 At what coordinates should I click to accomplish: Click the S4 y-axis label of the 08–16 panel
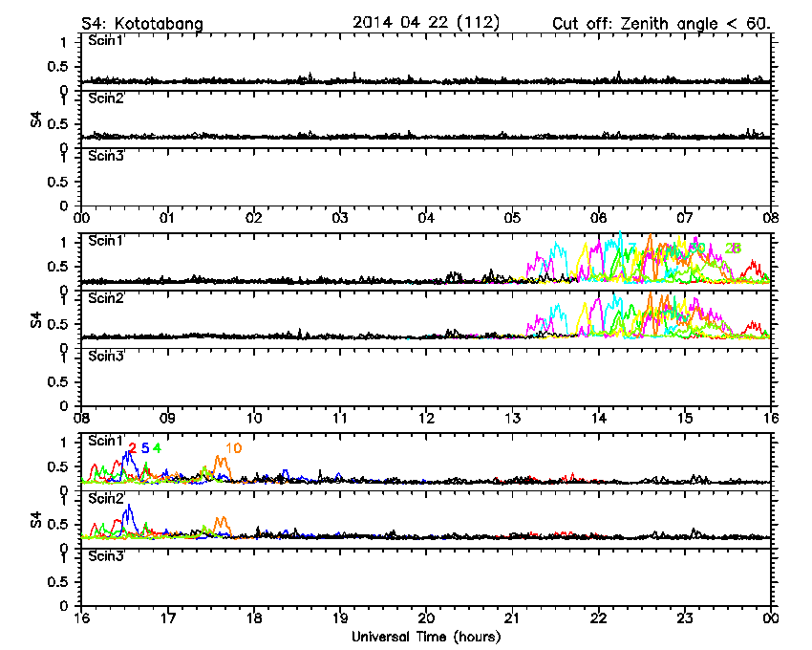click(35, 320)
